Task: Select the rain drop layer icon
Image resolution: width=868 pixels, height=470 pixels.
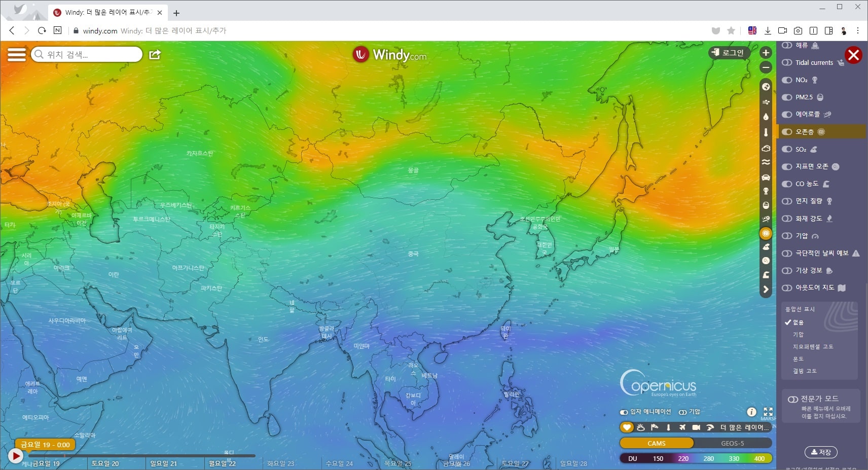Action: [x=766, y=117]
